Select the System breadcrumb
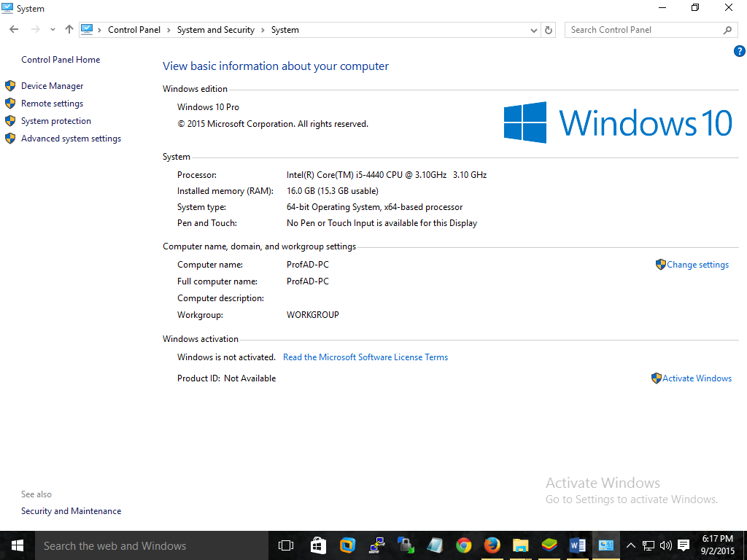This screenshot has height=560, width=747. click(x=285, y=29)
